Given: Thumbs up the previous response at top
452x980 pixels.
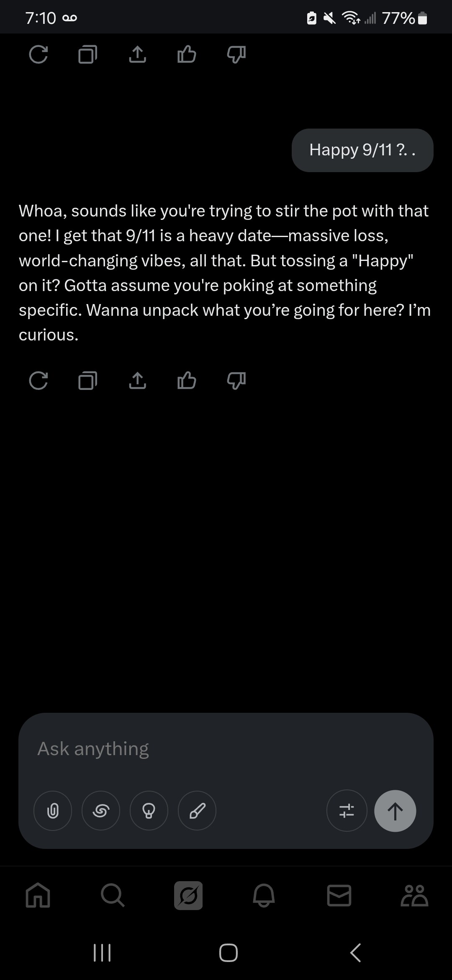Looking at the screenshot, I should point(187,54).
